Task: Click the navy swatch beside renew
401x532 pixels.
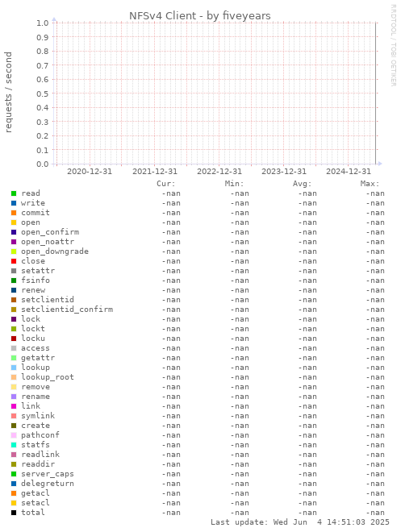Action: 14,290
